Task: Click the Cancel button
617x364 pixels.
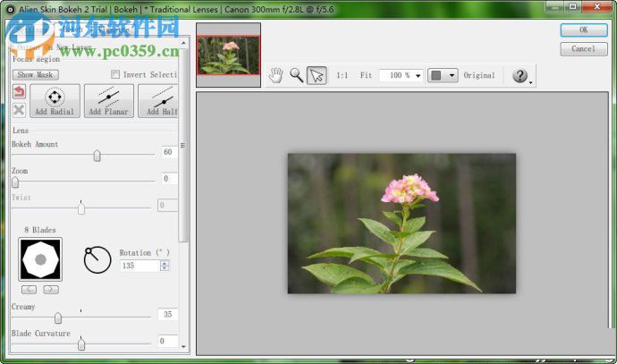Action: (584, 49)
